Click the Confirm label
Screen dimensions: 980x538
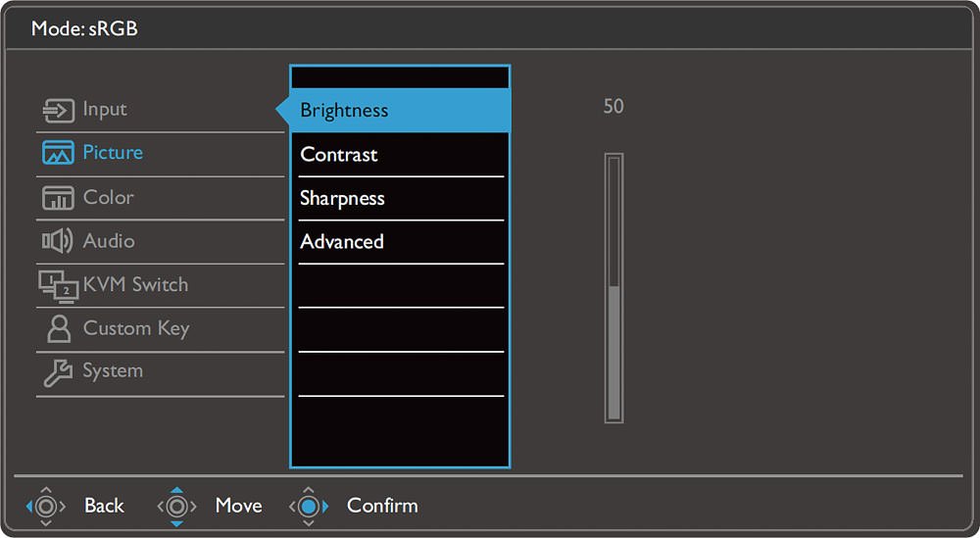click(x=382, y=506)
